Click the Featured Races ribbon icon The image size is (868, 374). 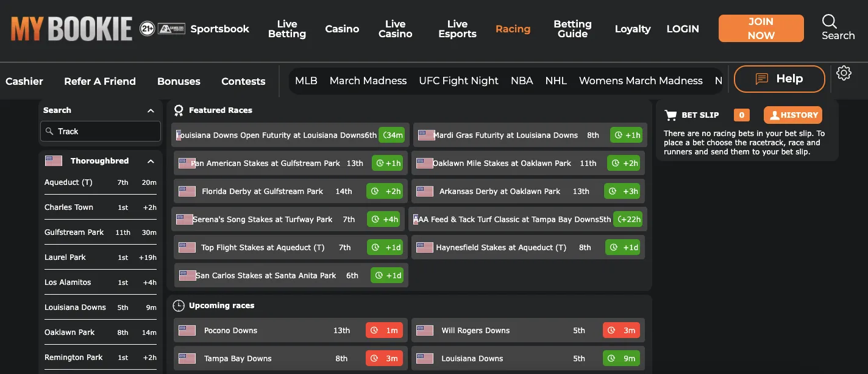[x=179, y=110]
